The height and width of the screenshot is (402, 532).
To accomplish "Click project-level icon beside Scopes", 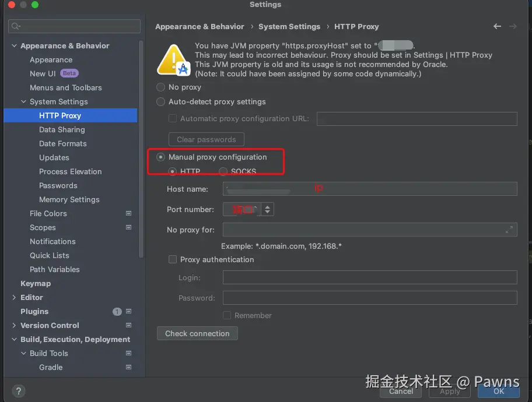I will (128, 227).
